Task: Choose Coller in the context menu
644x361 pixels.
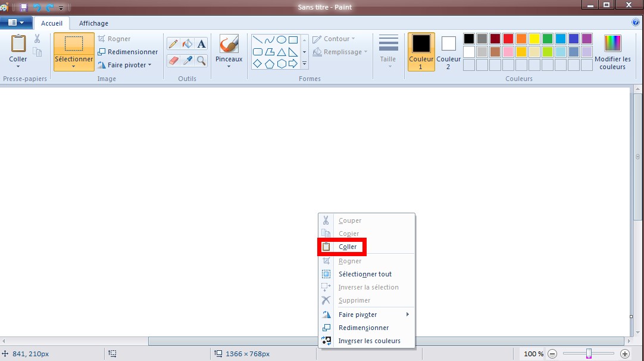Action: [x=348, y=247]
